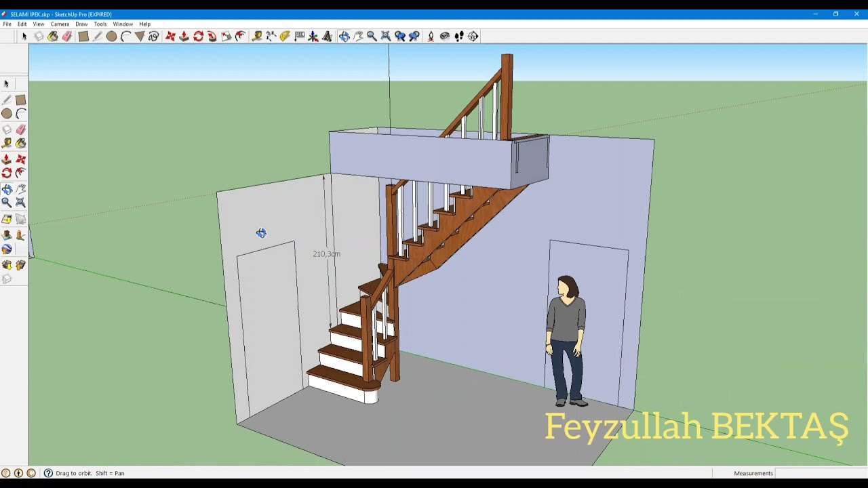The image size is (868, 488).
Task: Click Get Models icon in left palette
Action: (x=7, y=265)
